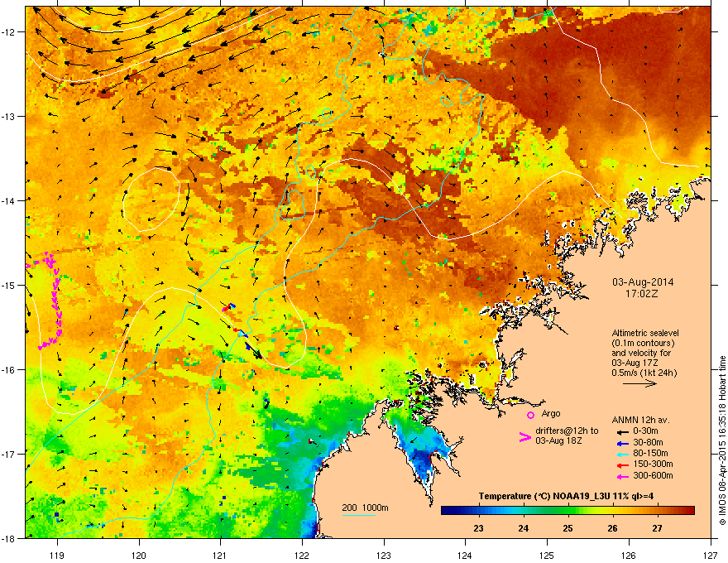Click the 24 tick label on colour bar

click(523, 528)
